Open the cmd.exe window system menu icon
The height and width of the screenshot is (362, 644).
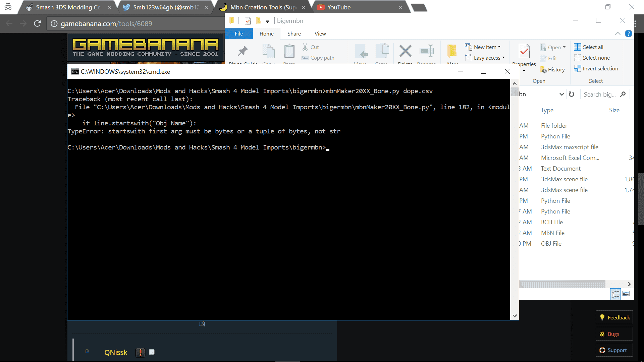click(x=75, y=71)
